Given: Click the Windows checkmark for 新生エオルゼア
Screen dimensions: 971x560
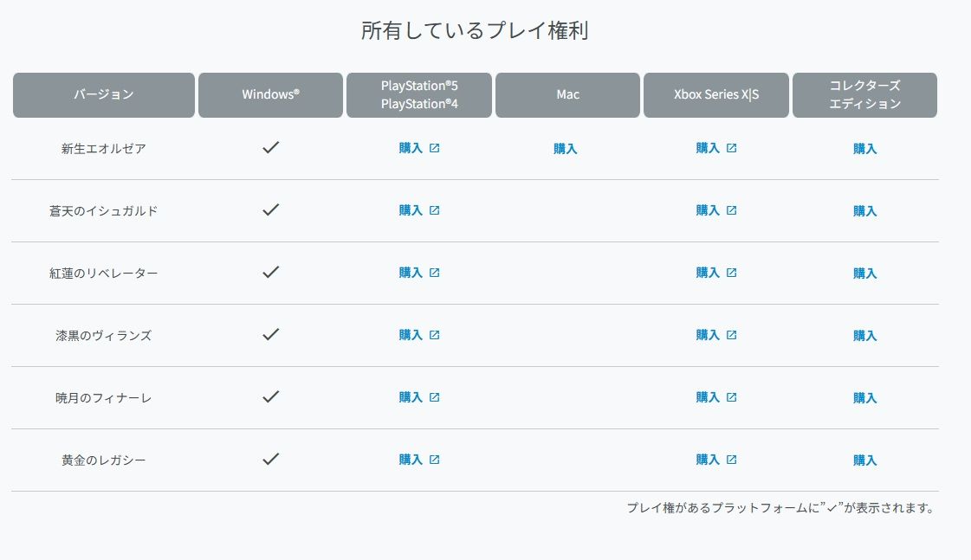Looking at the screenshot, I should tap(271, 148).
